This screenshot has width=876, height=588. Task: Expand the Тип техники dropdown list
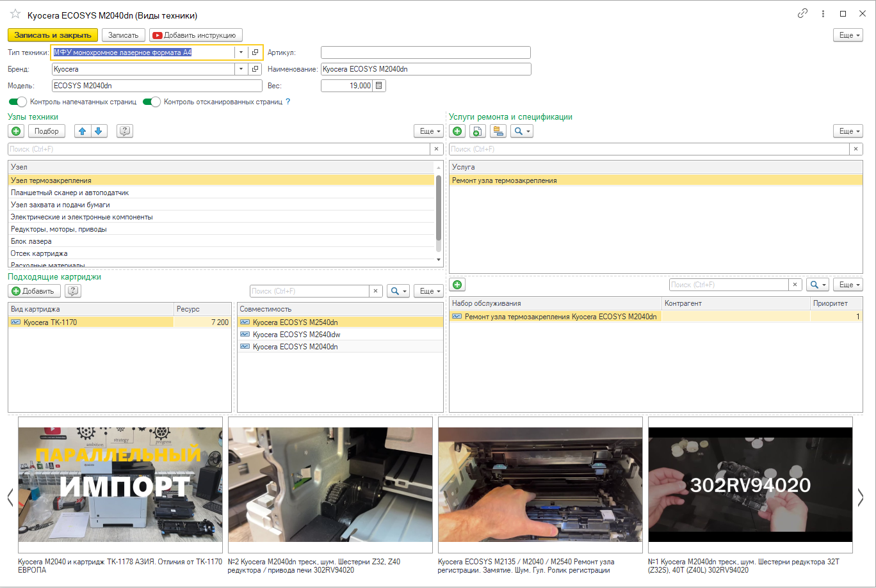tap(241, 52)
